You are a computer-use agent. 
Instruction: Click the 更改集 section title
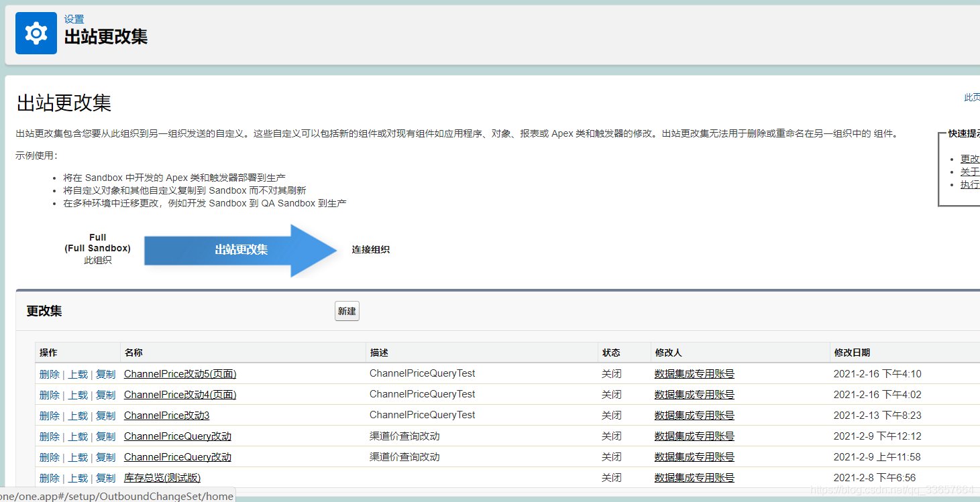pyautogui.click(x=44, y=311)
